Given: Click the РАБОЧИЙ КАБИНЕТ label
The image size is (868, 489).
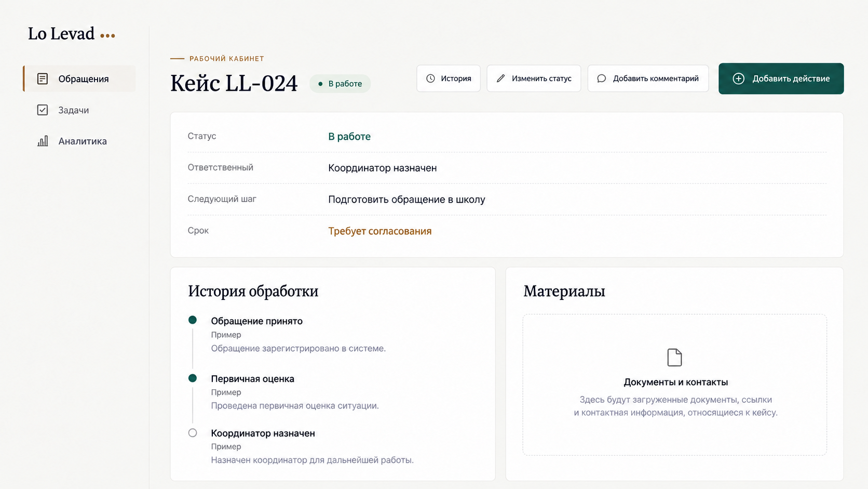Looking at the screenshot, I should pyautogui.click(x=226, y=59).
